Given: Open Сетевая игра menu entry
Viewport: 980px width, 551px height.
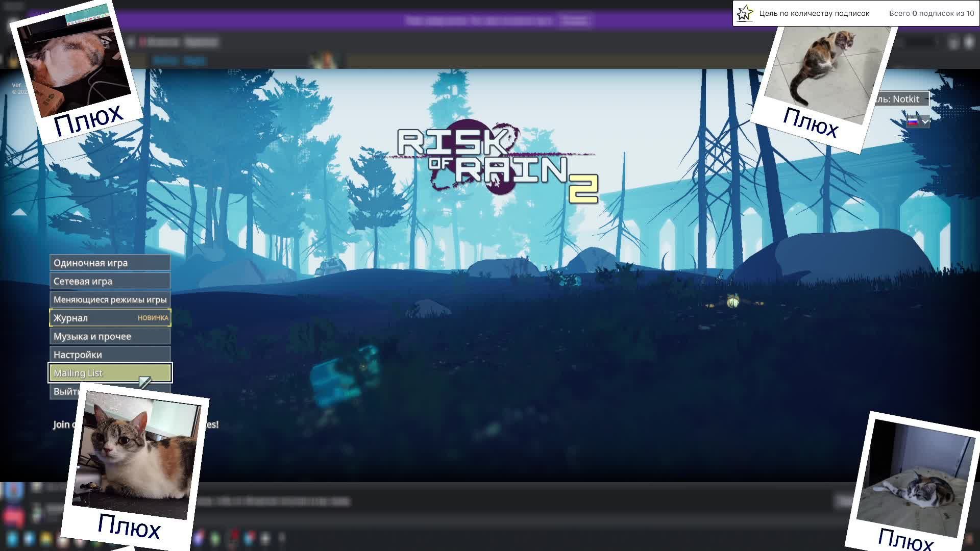Looking at the screenshot, I should pyautogui.click(x=110, y=281).
